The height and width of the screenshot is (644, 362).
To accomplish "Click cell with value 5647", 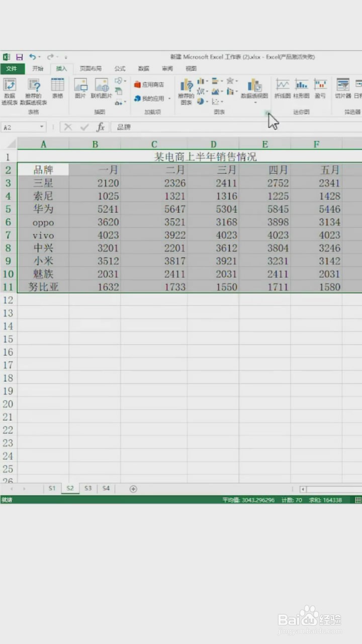I will (x=154, y=209).
